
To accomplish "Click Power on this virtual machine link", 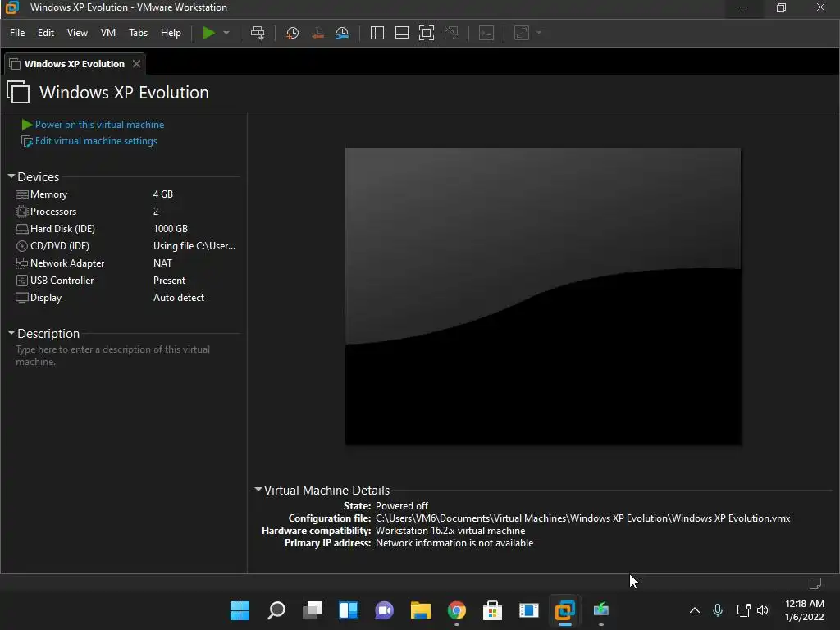I will click(x=99, y=125).
